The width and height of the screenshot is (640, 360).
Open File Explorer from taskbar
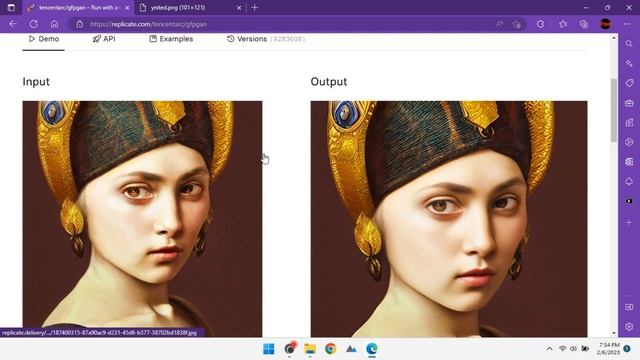[310, 349]
